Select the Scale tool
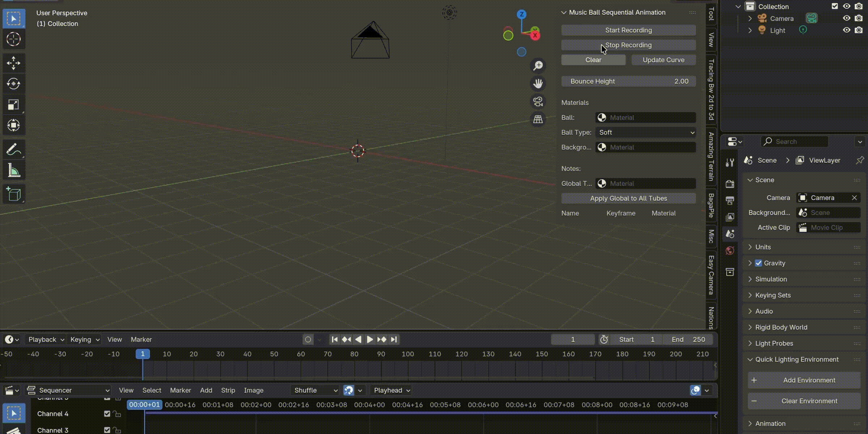 point(13,105)
